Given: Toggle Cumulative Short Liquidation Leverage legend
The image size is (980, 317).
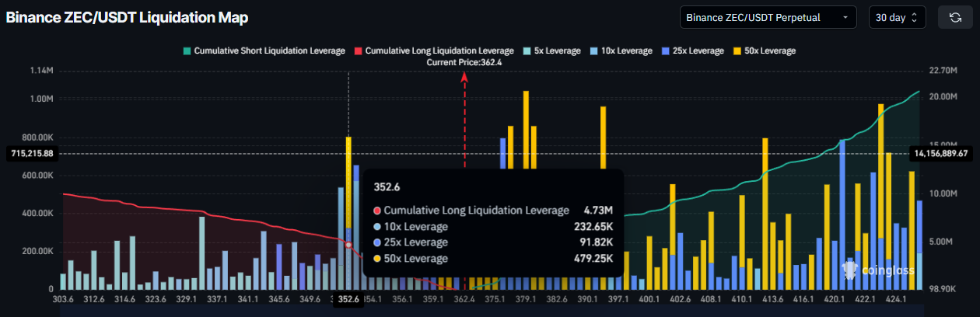Looking at the screenshot, I should pyautogui.click(x=263, y=51).
